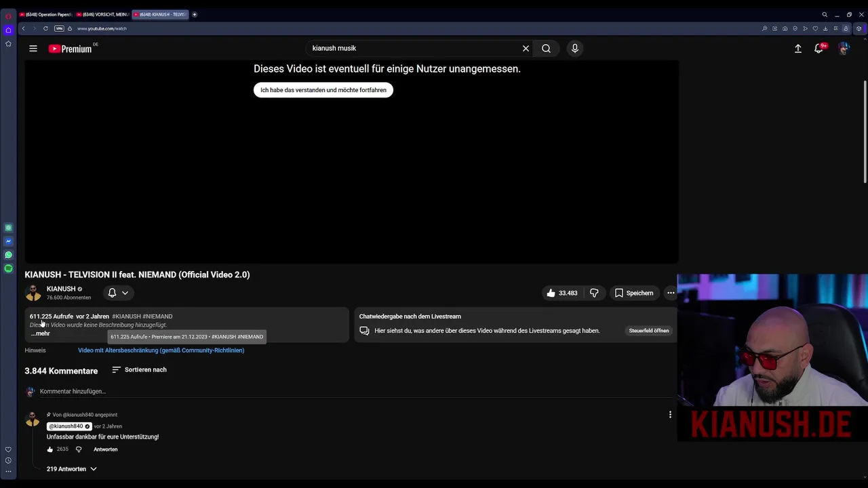Open the Opera sidebar bookmarks star icon
Screen dimensions: 868x488
click(x=8, y=44)
